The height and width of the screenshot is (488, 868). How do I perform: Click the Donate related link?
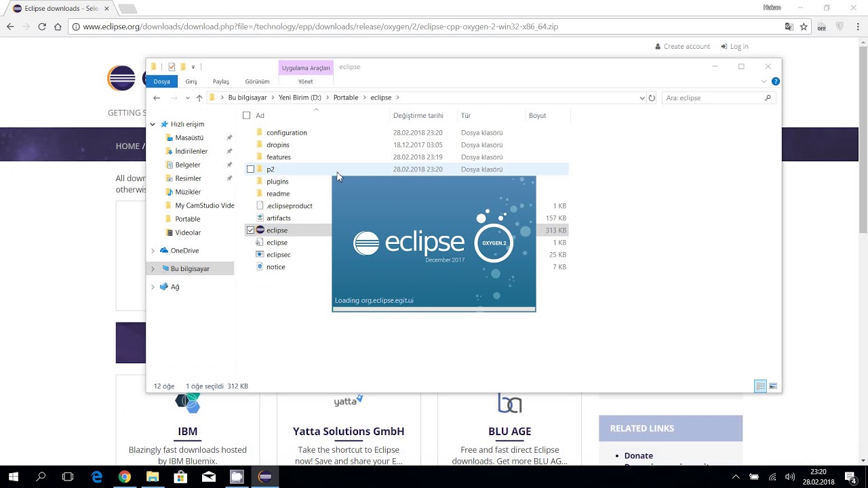click(x=639, y=455)
